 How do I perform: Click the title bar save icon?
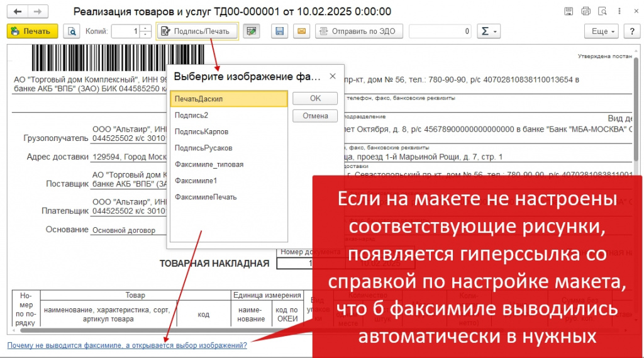point(569,11)
